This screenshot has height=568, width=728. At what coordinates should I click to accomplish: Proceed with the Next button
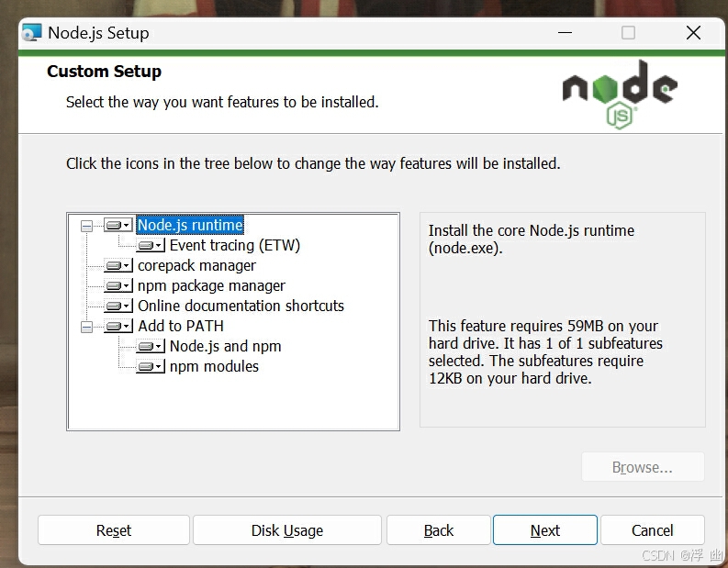[x=545, y=530]
